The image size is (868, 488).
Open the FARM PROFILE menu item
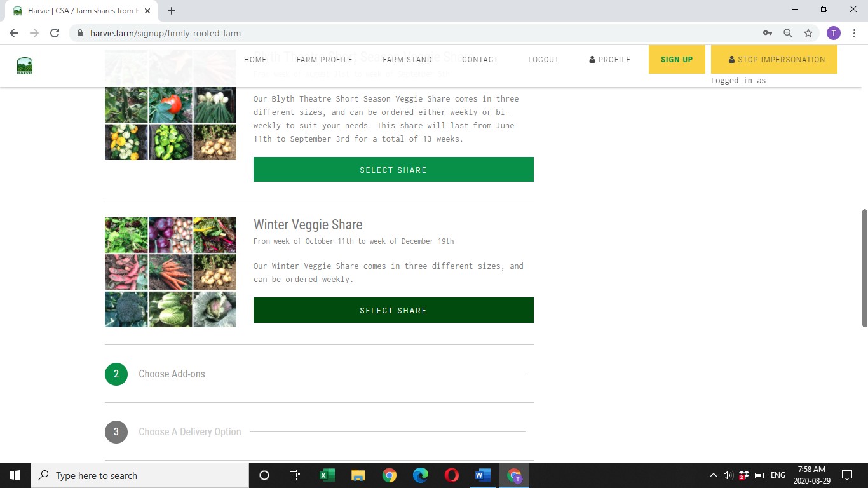point(325,59)
